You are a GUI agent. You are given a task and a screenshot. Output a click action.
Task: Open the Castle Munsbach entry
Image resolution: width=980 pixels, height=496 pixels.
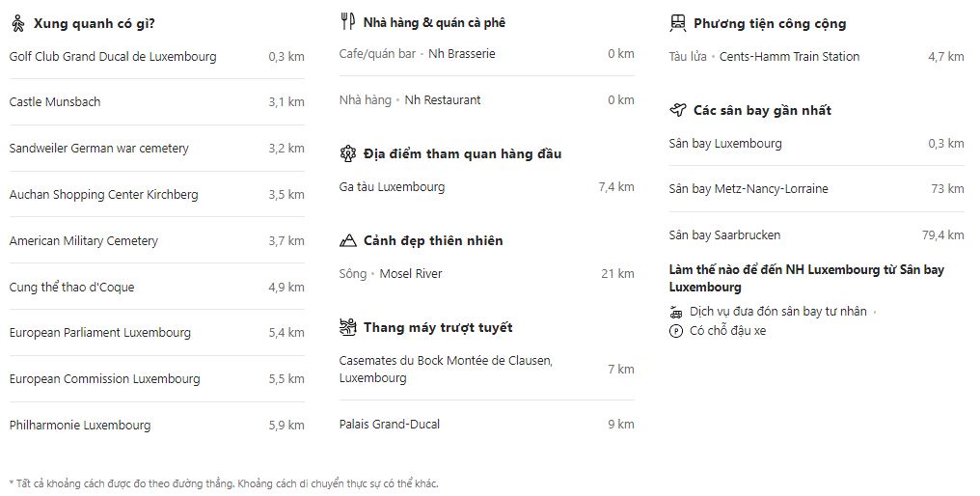(x=55, y=101)
